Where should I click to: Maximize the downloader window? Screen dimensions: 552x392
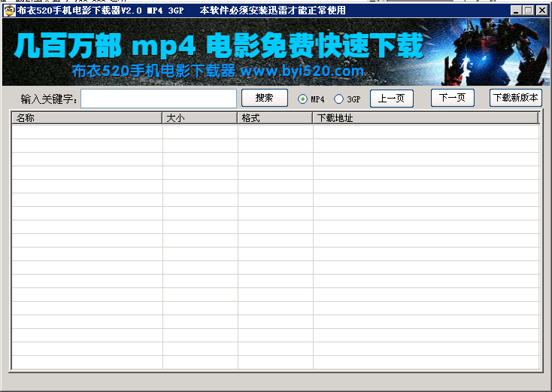click(x=529, y=11)
